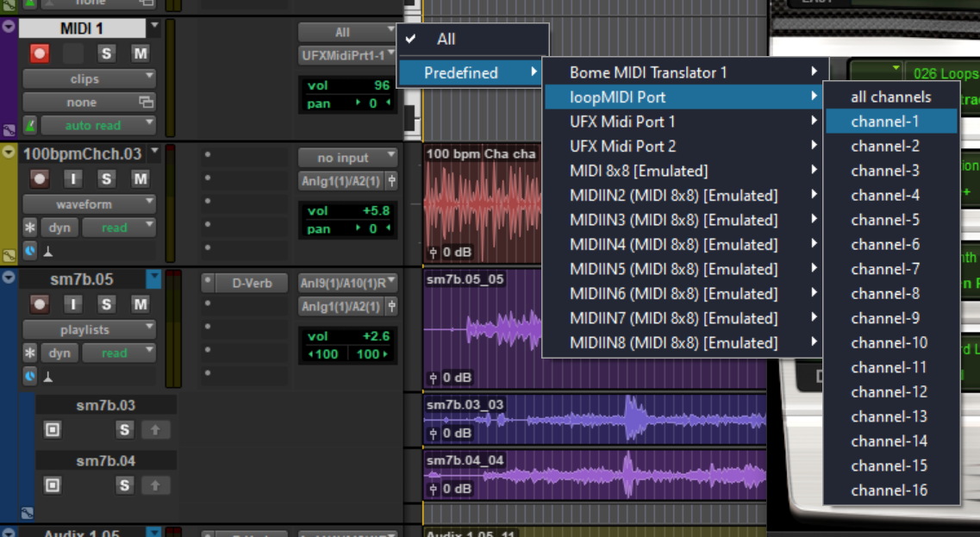Open the waveform track view dropdown
The image size is (980, 537).
click(89, 204)
